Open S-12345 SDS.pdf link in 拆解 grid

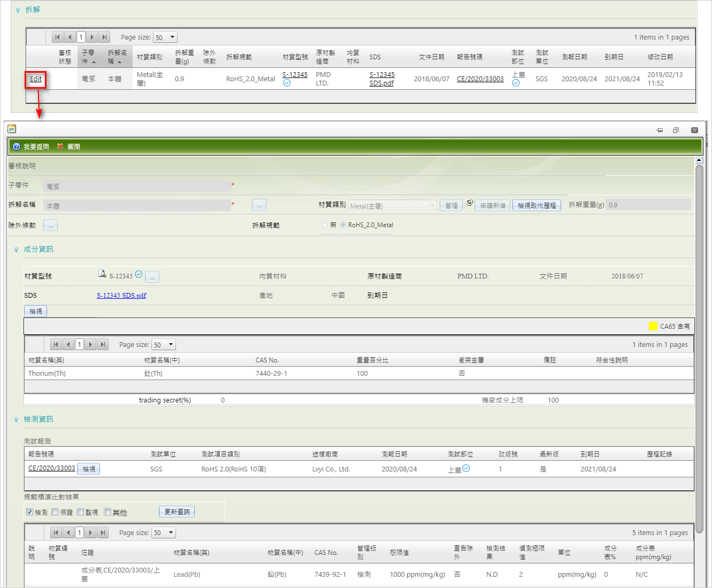[382, 79]
